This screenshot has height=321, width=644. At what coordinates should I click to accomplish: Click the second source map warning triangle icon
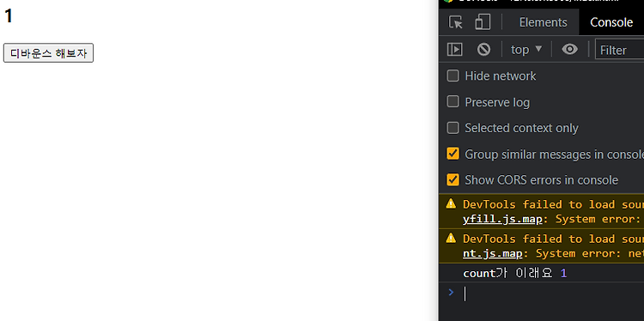click(x=451, y=238)
